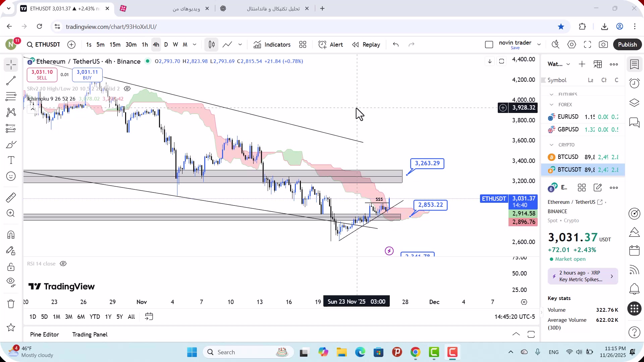
Task: Select the brush drawing tool
Action: click(11, 144)
